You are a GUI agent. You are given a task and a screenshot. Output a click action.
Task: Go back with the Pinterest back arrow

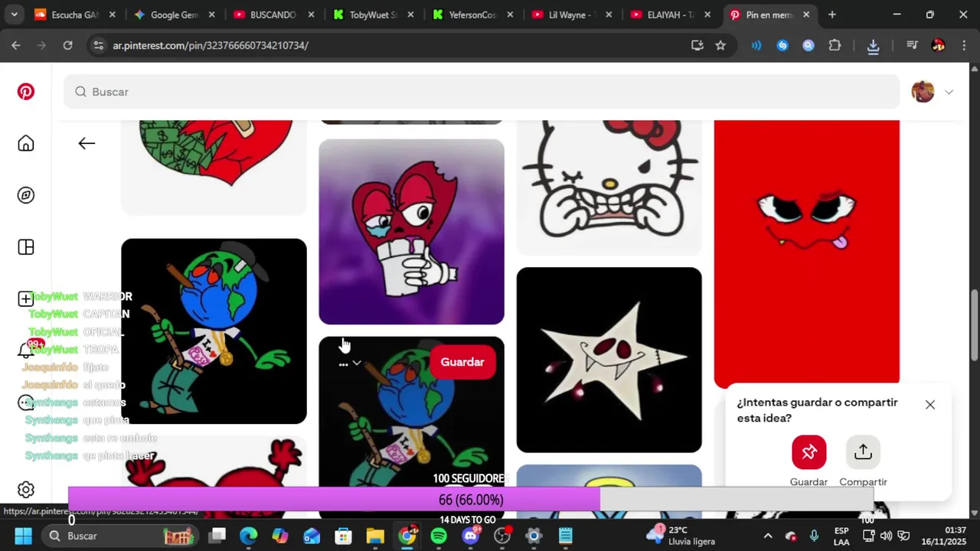tap(87, 143)
